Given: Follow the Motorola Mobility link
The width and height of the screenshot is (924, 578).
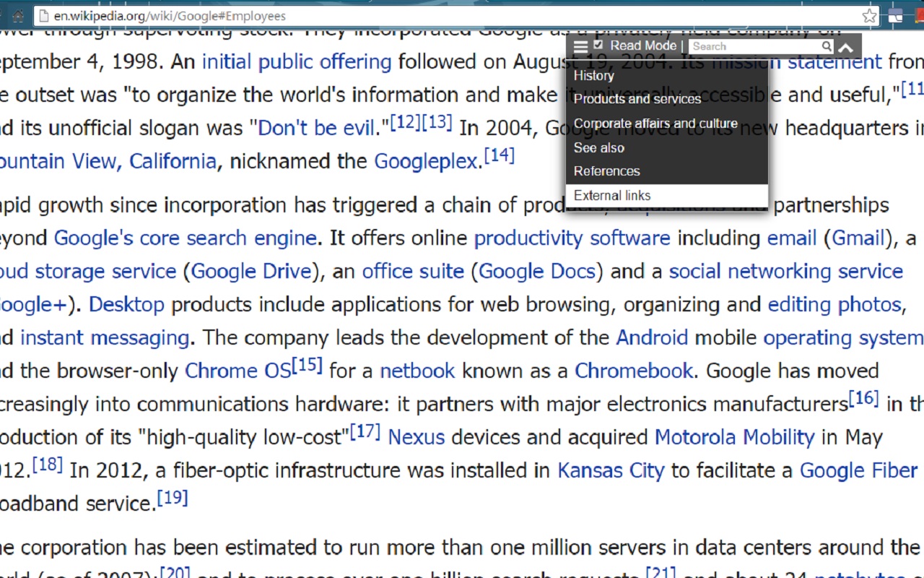Looking at the screenshot, I should coord(734,437).
